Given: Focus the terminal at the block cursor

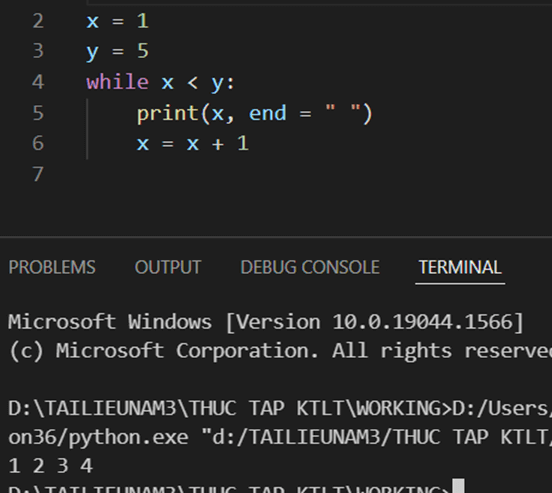Looking at the screenshot, I should coord(458,487).
